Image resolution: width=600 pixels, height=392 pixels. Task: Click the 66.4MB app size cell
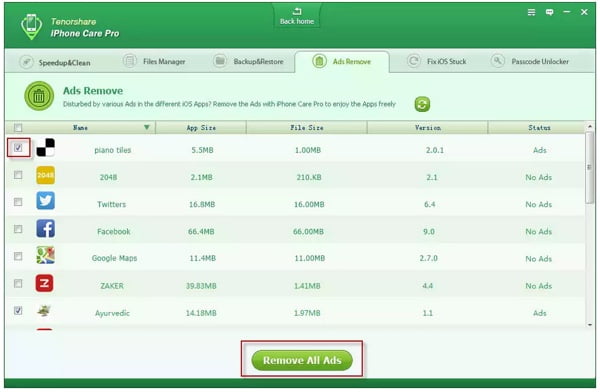point(201,232)
